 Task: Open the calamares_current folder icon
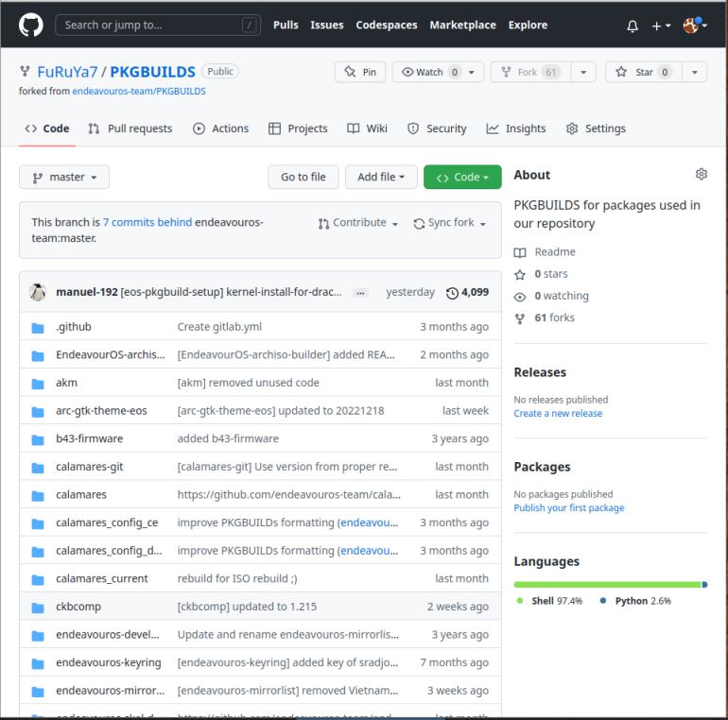click(x=38, y=580)
